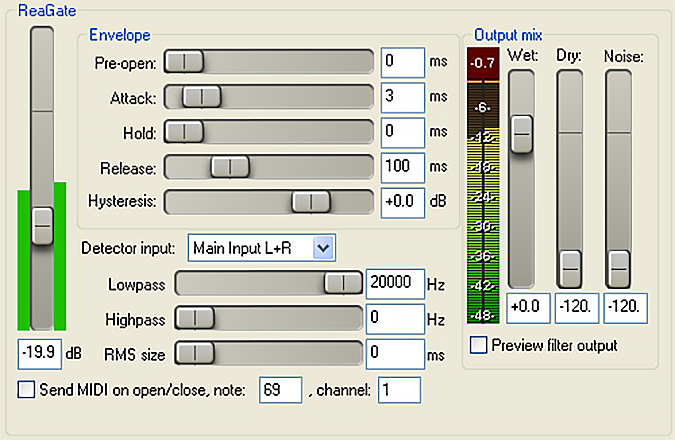The image size is (675, 440).
Task: Click the threshold field showing -19.9
Action: [40, 353]
